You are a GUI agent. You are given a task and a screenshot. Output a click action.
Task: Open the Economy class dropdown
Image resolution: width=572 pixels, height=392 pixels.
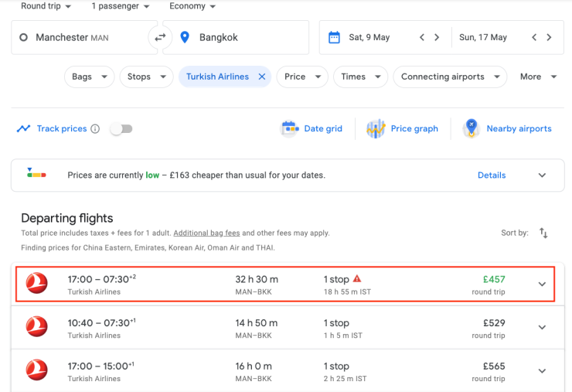coord(192,6)
